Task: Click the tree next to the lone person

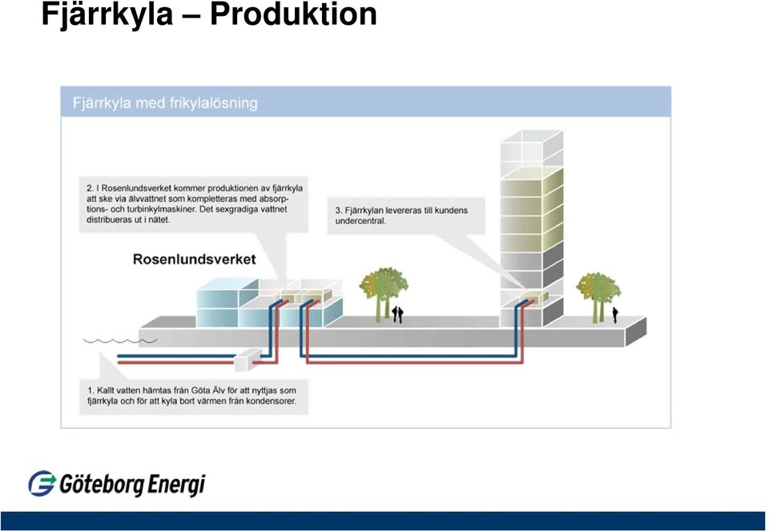Action: point(598,297)
